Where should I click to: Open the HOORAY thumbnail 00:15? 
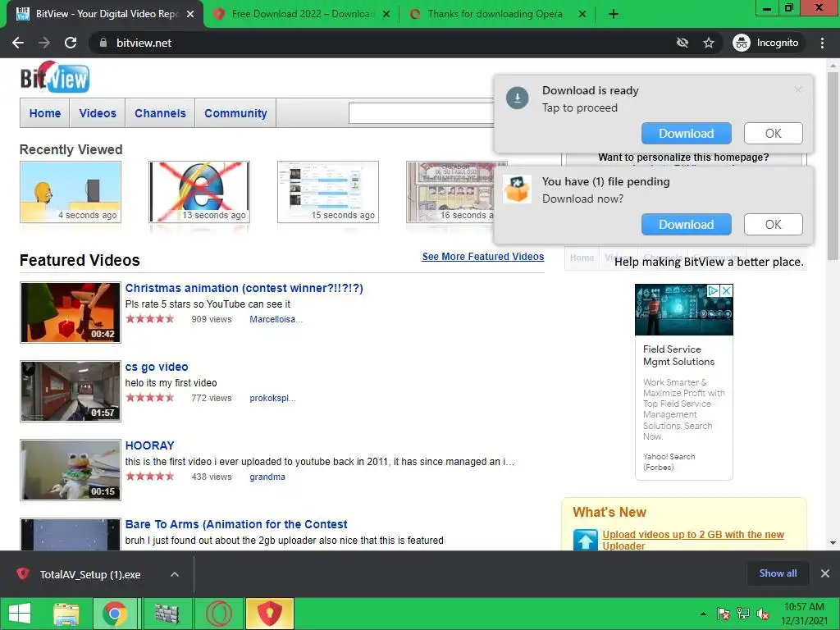71,470
